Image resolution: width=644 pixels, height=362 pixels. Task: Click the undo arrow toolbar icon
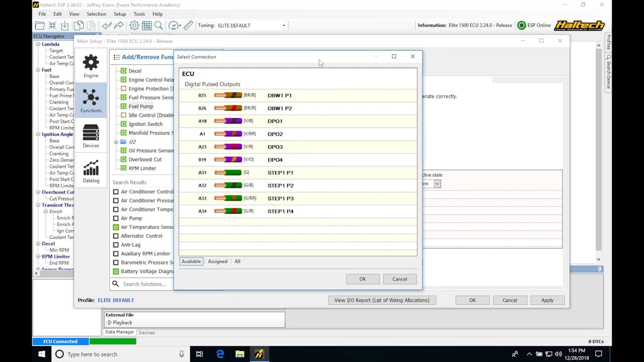107,26
